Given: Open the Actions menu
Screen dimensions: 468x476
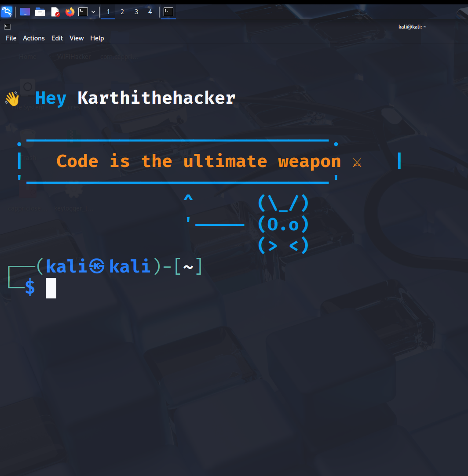Looking at the screenshot, I should (x=34, y=38).
